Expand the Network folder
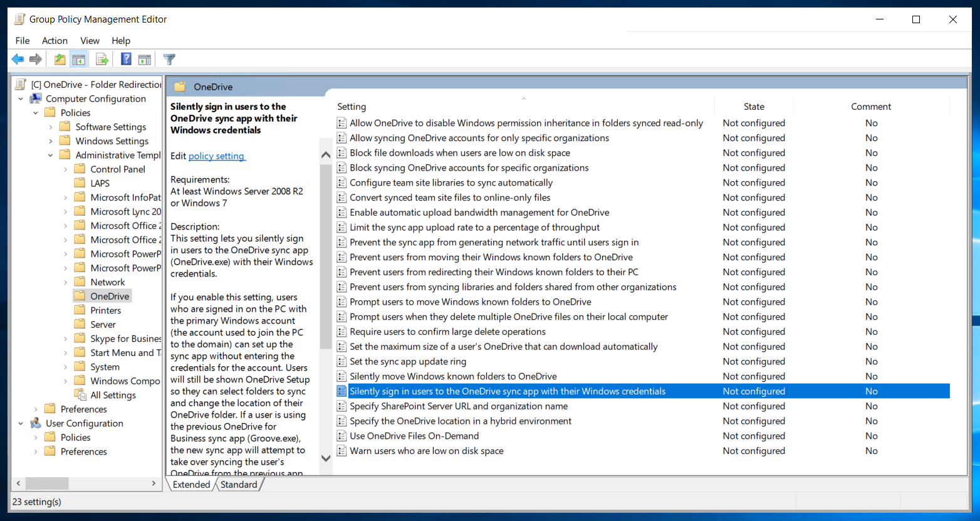 [x=66, y=282]
